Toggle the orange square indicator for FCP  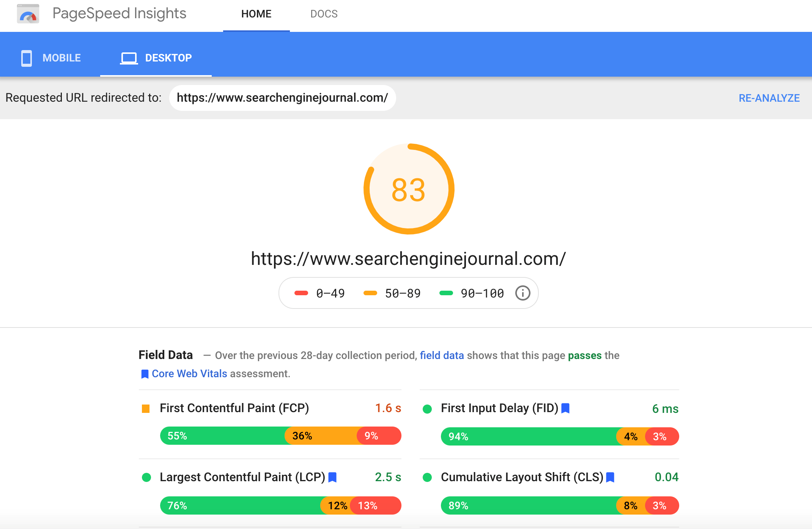coord(146,408)
